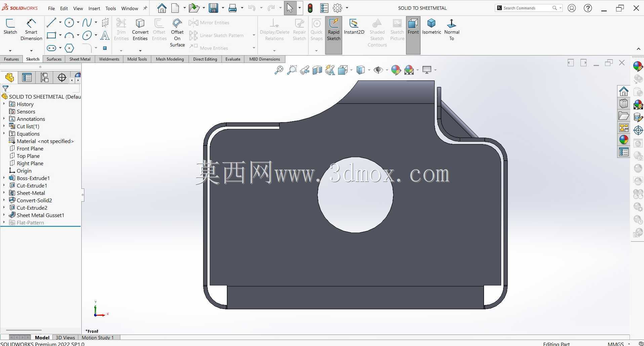The height and width of the screenshot is (346, 644).
Task: Open the Tools menu
Action: click(111, 8)
